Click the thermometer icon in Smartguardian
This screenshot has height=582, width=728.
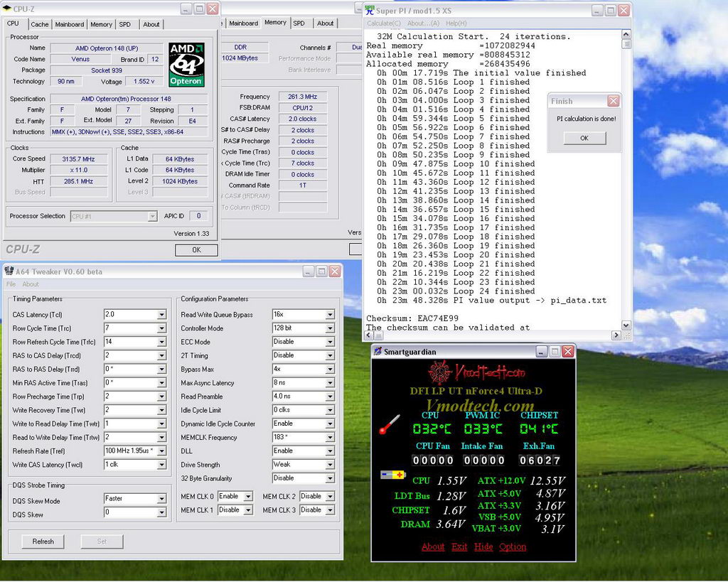tap(389, 424)
